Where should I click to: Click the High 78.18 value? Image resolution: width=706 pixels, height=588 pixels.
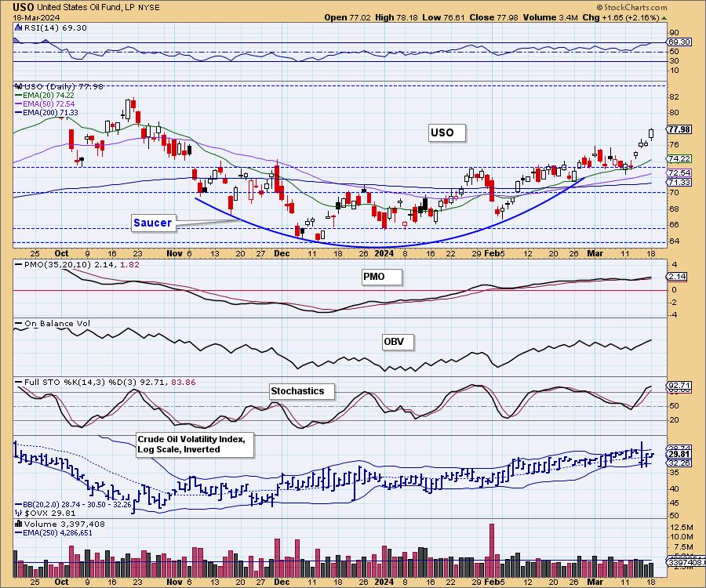396,17
